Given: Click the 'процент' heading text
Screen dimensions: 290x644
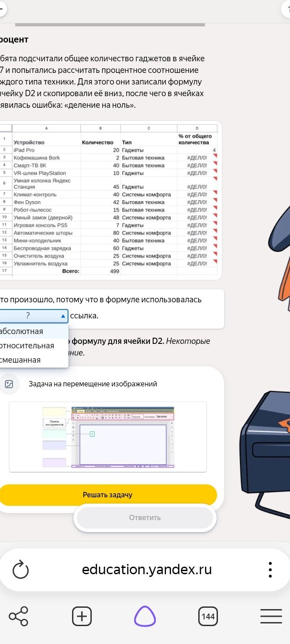Looking at the screenshot, I should click(x=14, y=39).
